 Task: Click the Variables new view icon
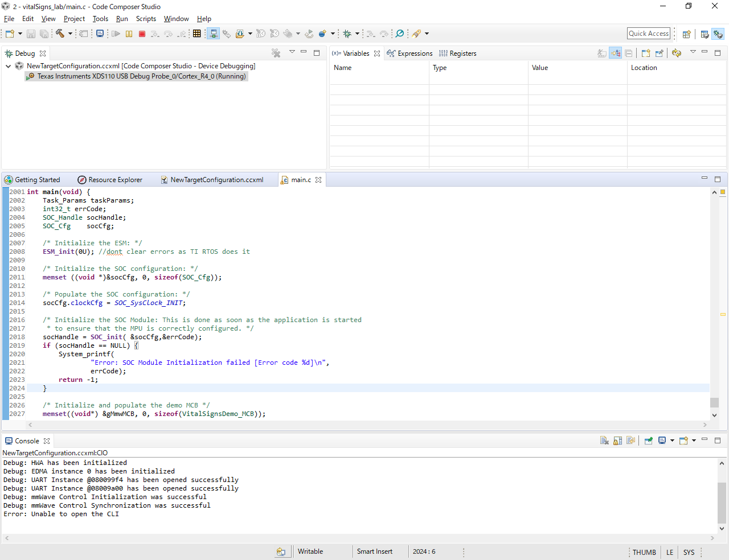point(646,53)
